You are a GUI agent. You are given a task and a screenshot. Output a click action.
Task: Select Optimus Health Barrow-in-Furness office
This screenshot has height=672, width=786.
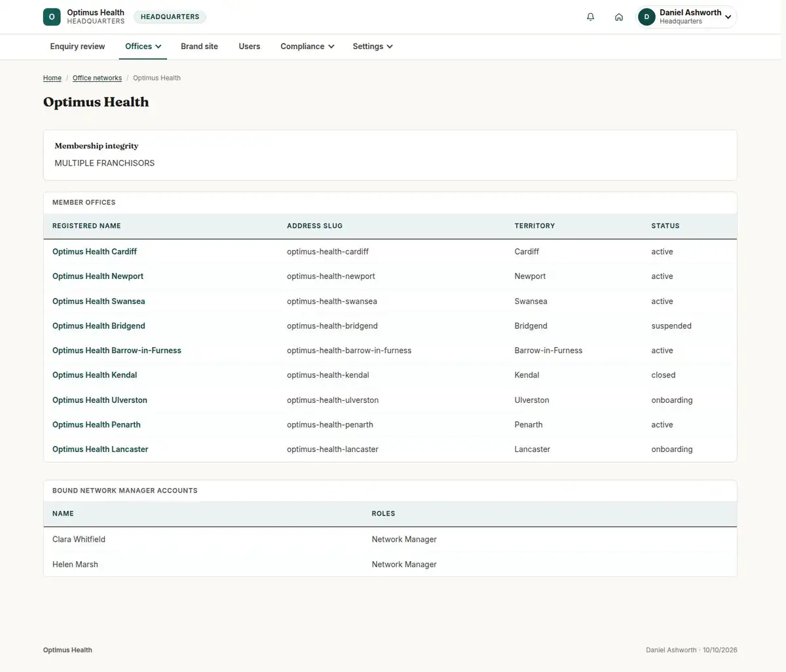click(x=117, y=350)
